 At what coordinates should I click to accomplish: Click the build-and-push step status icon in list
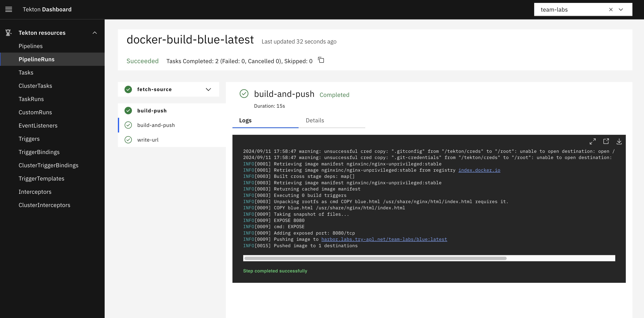[x=128, y=125]
